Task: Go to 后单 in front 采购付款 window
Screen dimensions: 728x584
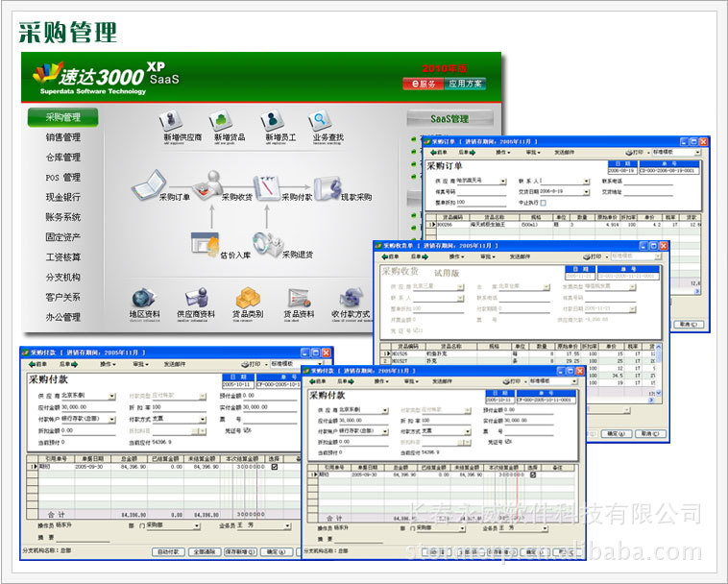Action: click(346, 381)
